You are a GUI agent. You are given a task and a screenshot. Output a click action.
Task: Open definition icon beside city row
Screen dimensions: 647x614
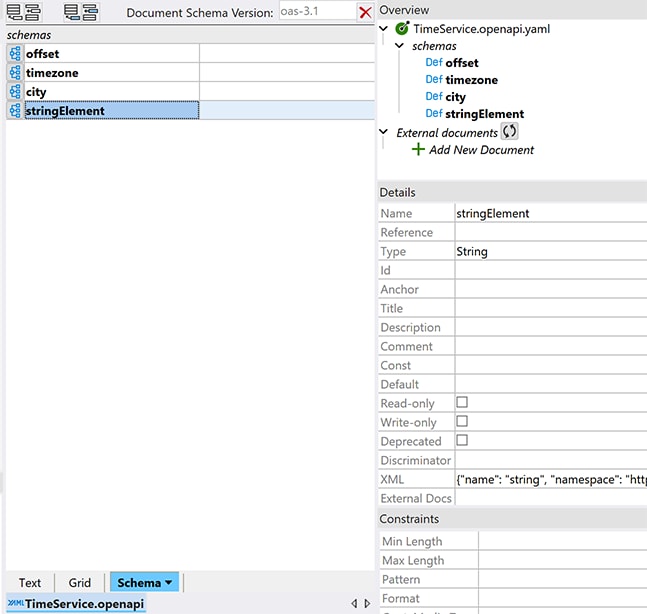point(15,92)
